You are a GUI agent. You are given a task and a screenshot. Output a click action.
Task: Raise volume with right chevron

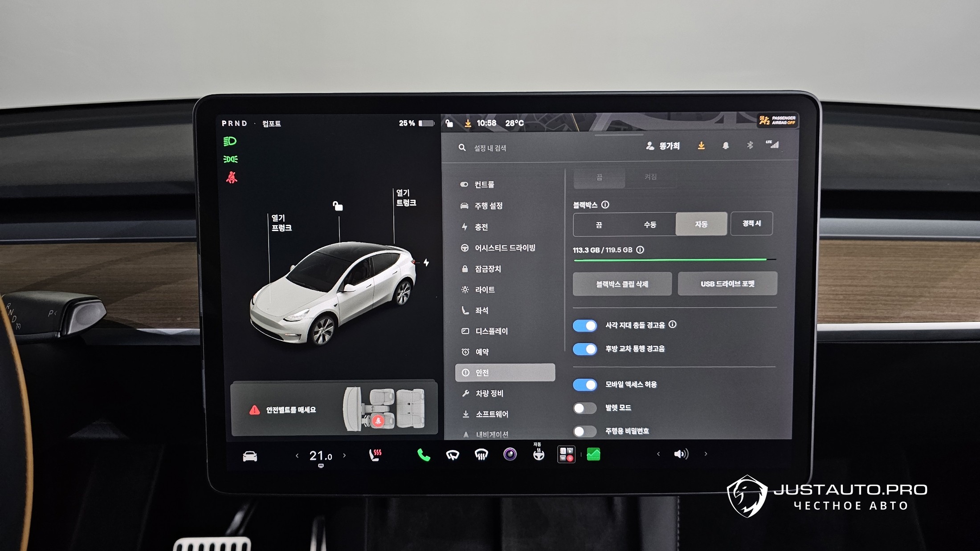[706, 454]
